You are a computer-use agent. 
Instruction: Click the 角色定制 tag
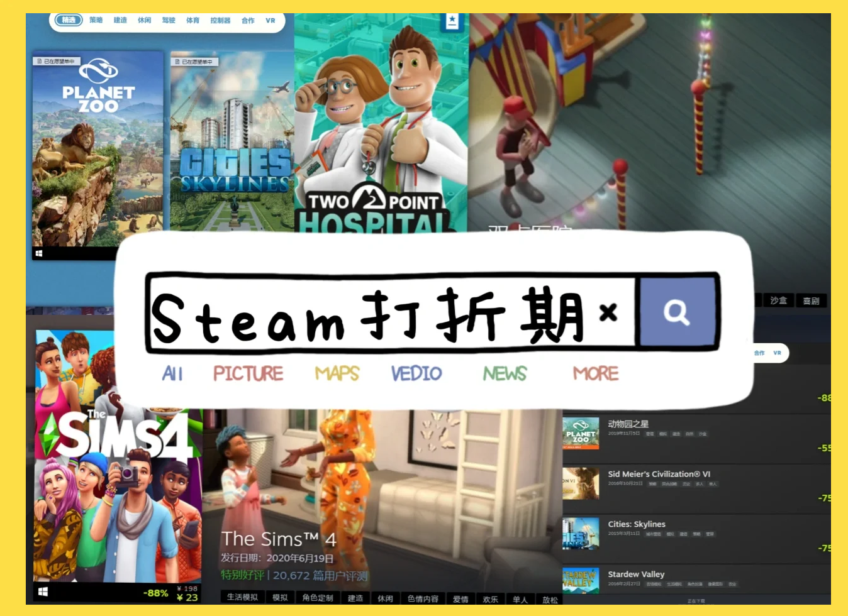point(318,598)
